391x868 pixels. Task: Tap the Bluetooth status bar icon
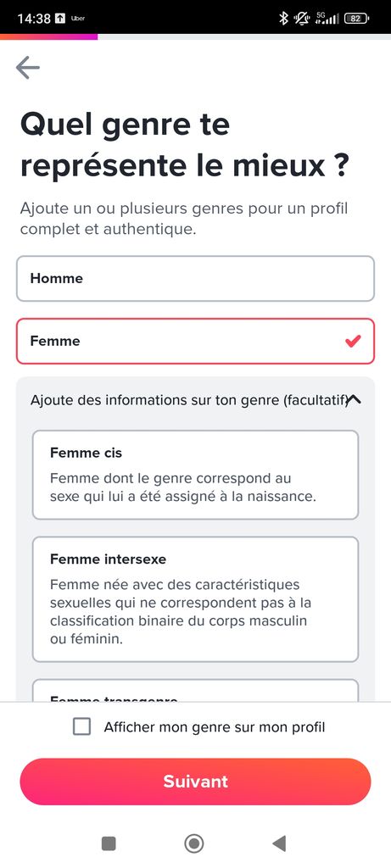pyautogui.click(x=283, y=19)
